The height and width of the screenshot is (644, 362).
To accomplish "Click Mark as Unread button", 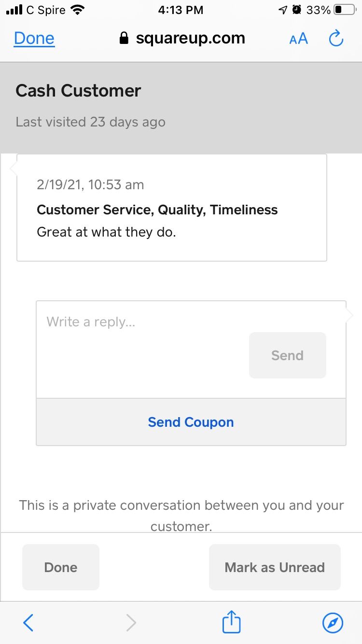I will coord(275,567).
